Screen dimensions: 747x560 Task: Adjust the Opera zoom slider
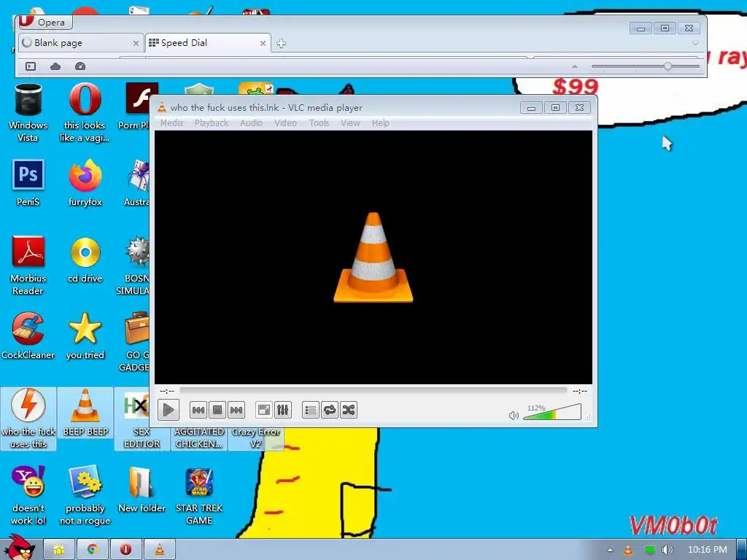646,66
